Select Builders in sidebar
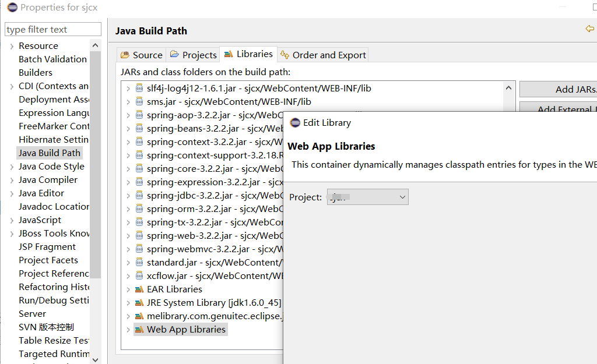The width and height of the screenshot is (597, 364). point(36,72)
